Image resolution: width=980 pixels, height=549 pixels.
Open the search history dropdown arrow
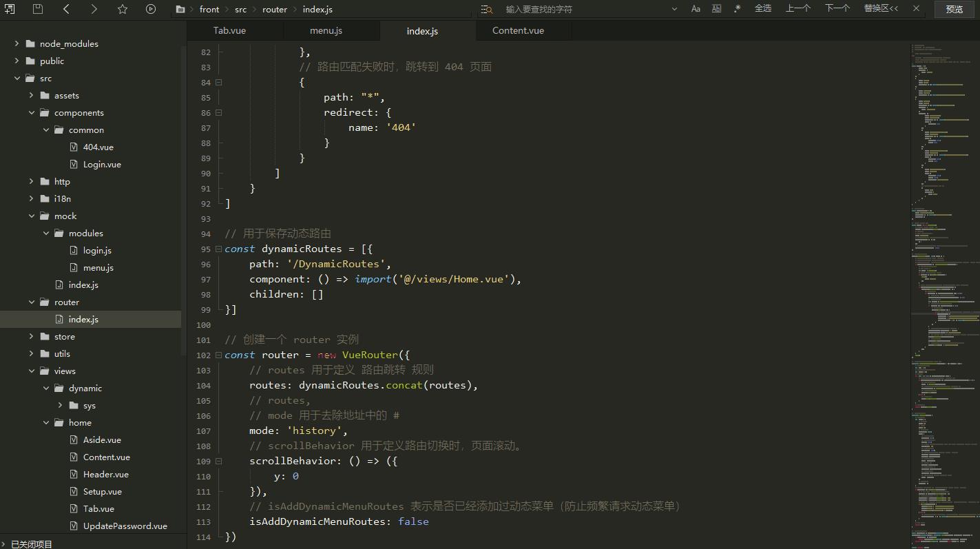coord(675,9)
